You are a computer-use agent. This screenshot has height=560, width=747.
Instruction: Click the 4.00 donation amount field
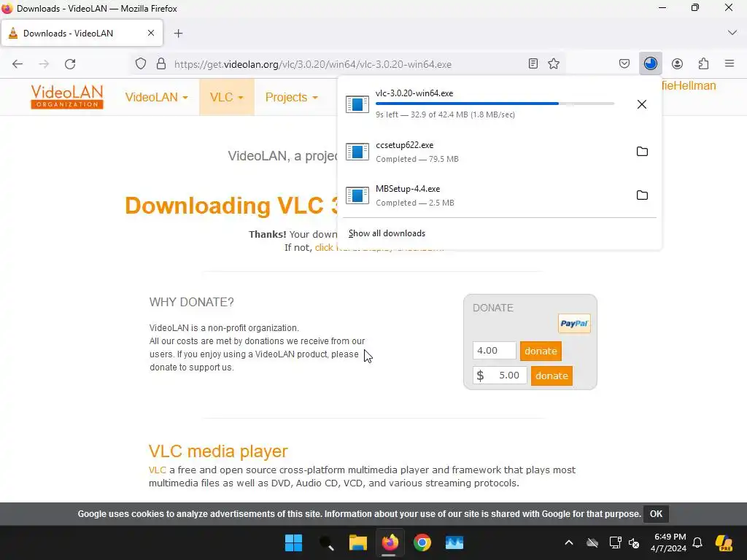click(x=494, y=351)
